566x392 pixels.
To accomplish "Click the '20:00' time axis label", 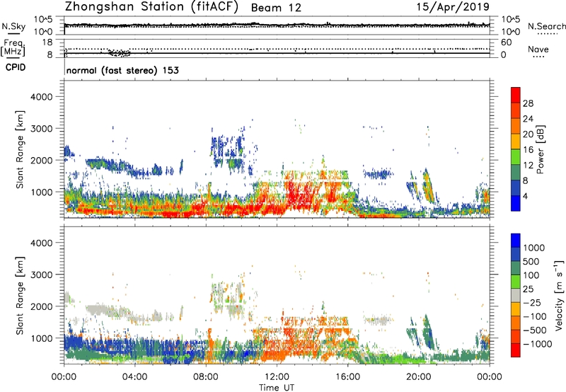I will point(419,377).
